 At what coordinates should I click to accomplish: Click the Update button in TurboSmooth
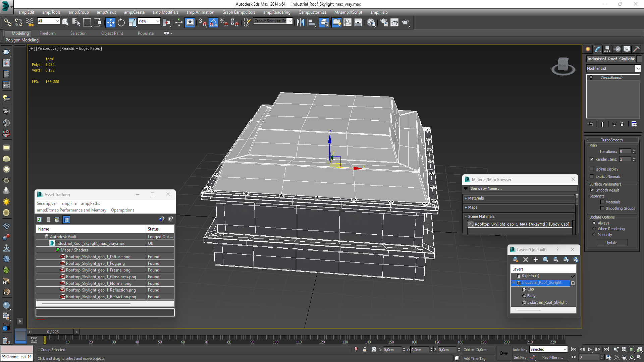[611, 243]
